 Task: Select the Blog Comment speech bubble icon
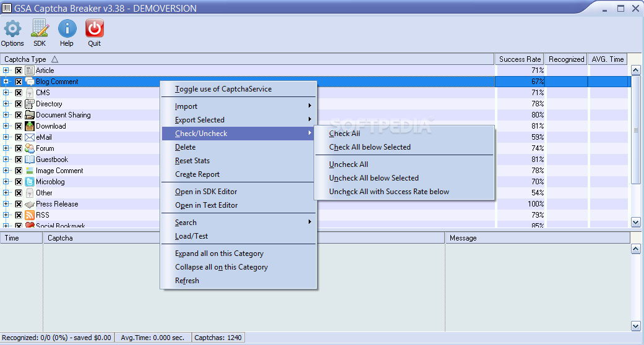tap(30, 82)
